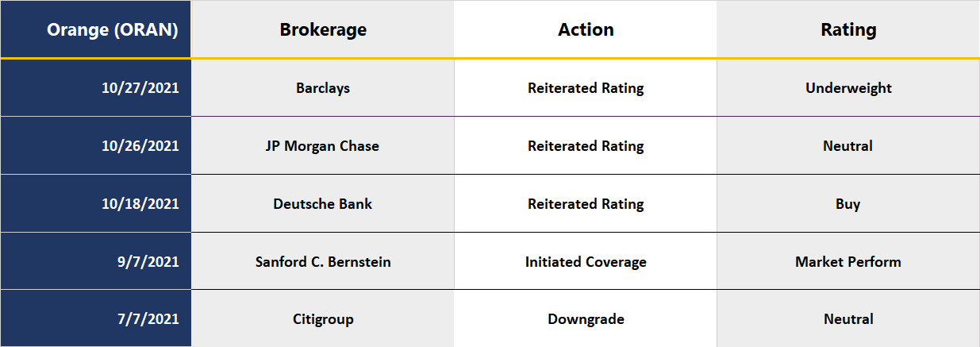Select the 7/7/2021 date cell
This screenshot has height=347, width=980.
(95, 319)
